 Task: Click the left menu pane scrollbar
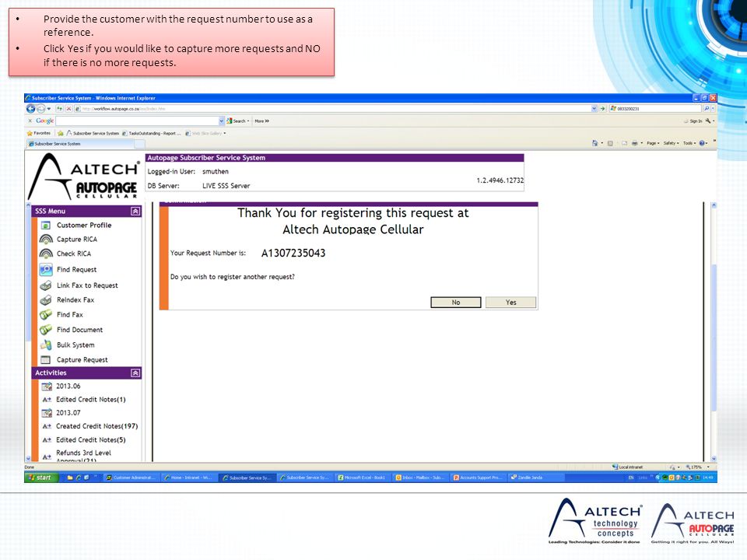pyautogui.click(x=28, y=332)
